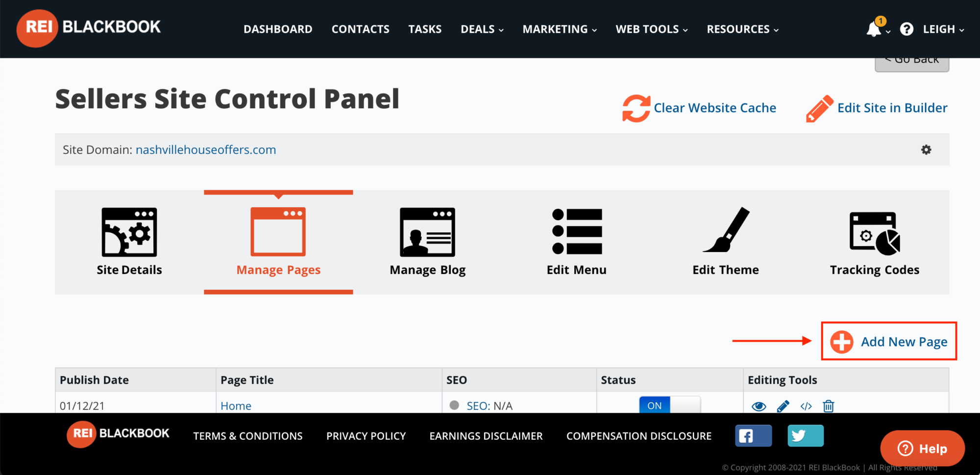This screenshot has height=475, width=980.
Task: Delete Home page with trash icon
Action: point(829,406)
